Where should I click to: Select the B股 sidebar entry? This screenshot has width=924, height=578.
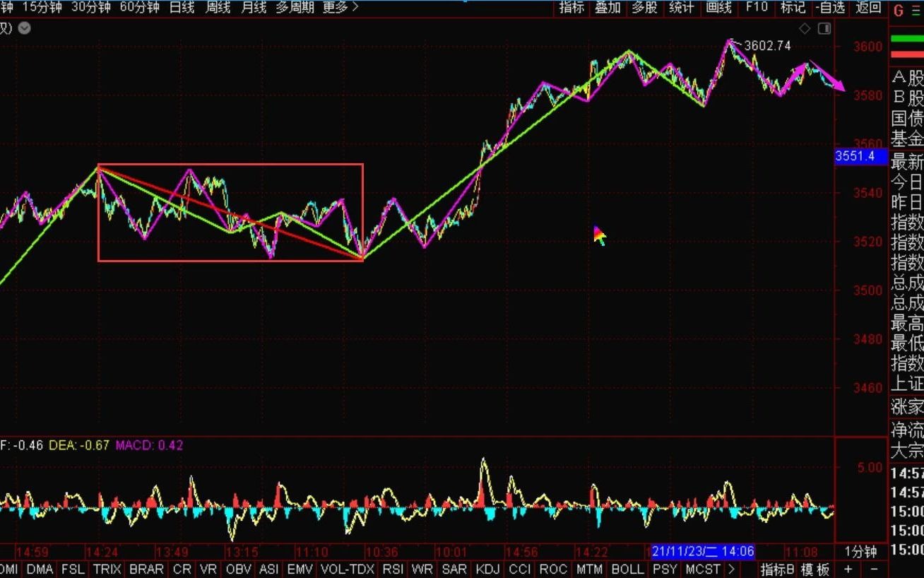click(908, 98)
